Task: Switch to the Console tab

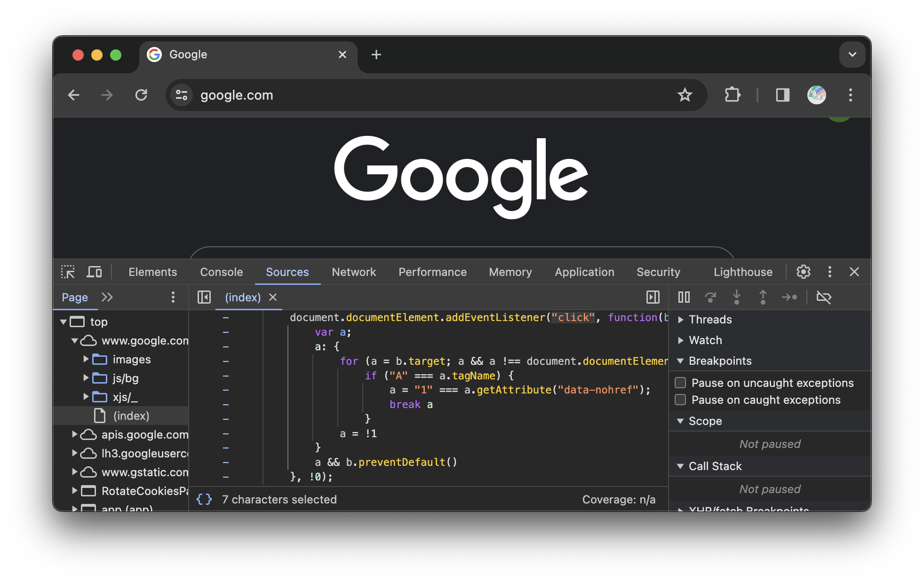Action: coord(222,272)
